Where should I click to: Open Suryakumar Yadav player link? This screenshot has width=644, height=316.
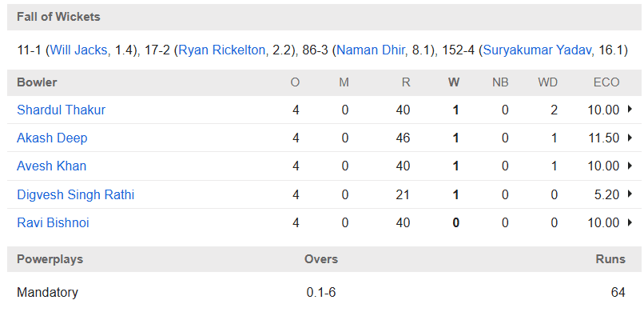click(x=538, y=50)
